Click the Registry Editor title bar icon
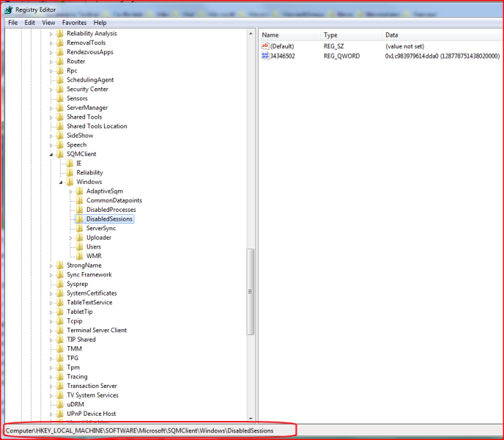The width and height of the screenshot is (504, 440). point(9,10)
